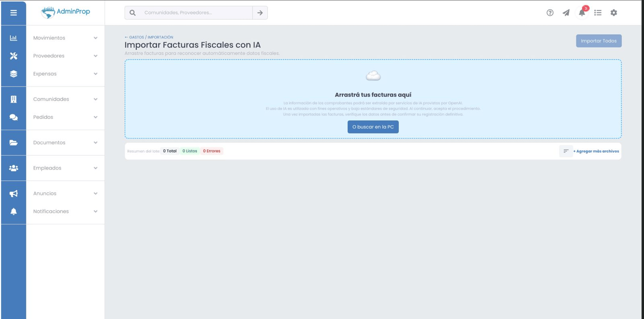Click the paper plane send icon
Screen dimensions: 644x319
point(566,13)
